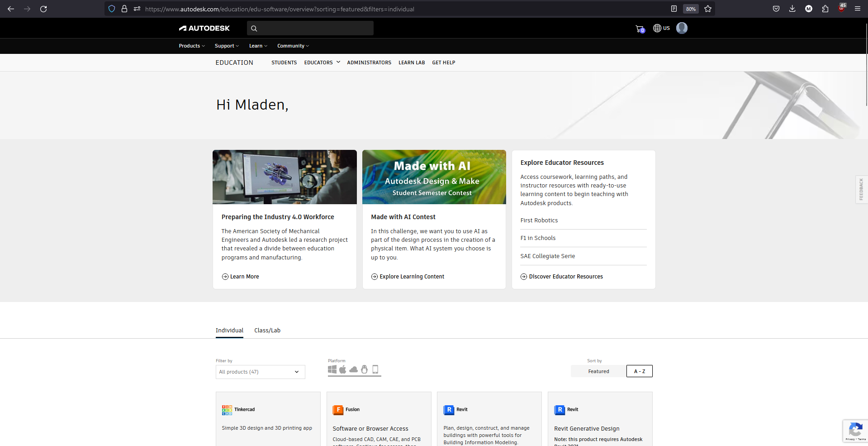Filter products by Windows platform icon
This screenshot has width=868, height=446.
pos(332,369)
